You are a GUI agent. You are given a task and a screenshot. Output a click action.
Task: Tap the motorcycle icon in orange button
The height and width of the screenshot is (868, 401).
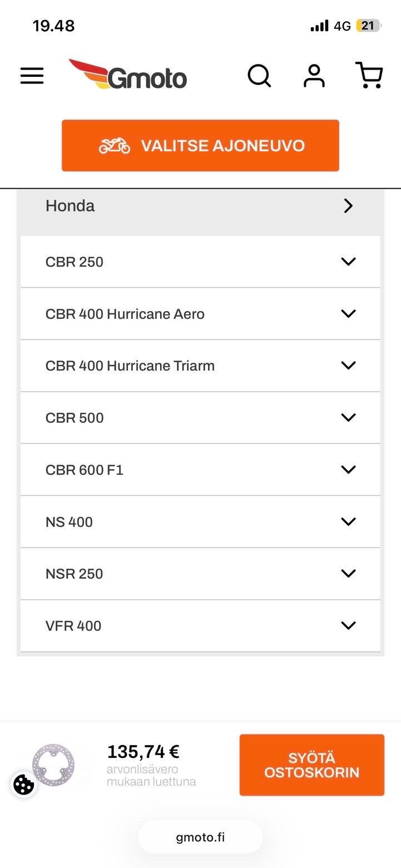coord(115,146)
